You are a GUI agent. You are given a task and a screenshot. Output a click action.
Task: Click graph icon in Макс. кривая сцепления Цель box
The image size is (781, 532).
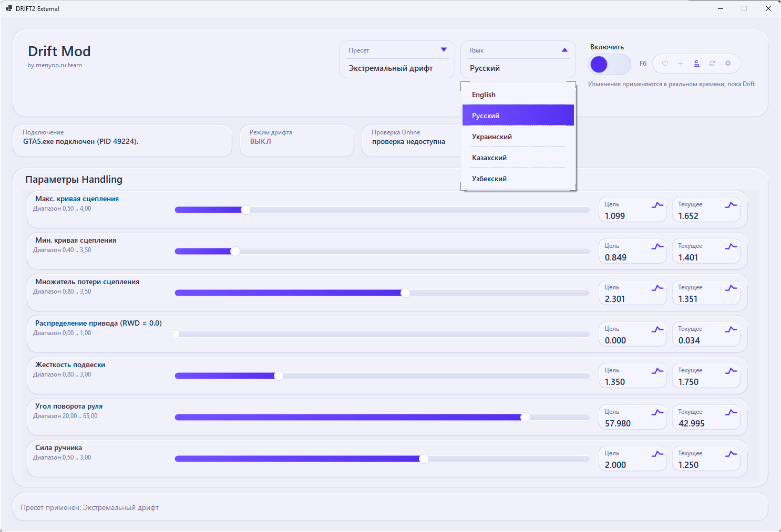click(x=657, y=205)
